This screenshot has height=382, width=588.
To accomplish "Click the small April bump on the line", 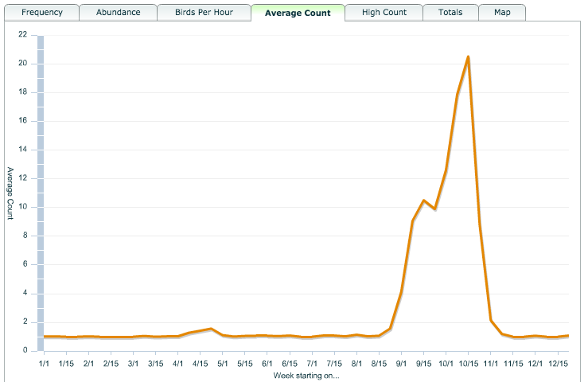I will pos(210,329).
